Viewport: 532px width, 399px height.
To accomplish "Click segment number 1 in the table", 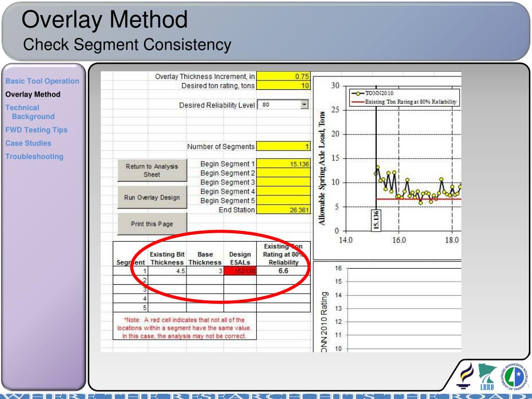I will 145,271.
